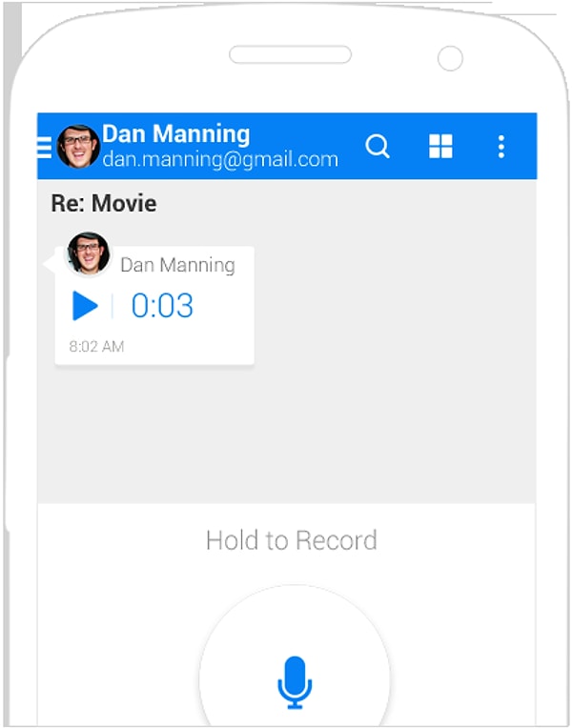Click sender name Dan Manning in message bubble
The height and width of the screenshot is (728, 572).
pos(177,265)
